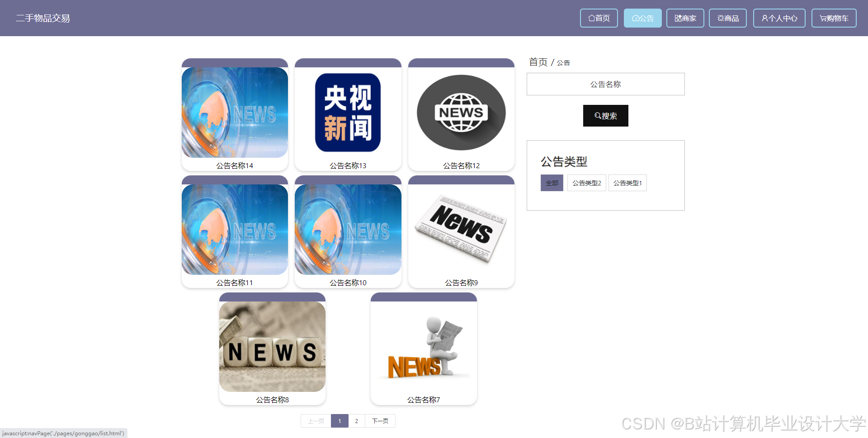Select the 公告 announcements nav button

(642, 18)
